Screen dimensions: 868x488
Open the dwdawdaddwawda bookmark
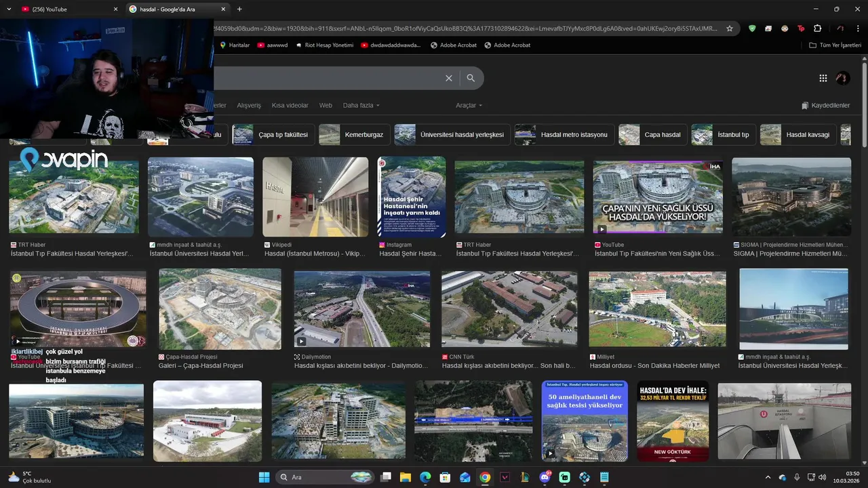click(x=391, y=45)
